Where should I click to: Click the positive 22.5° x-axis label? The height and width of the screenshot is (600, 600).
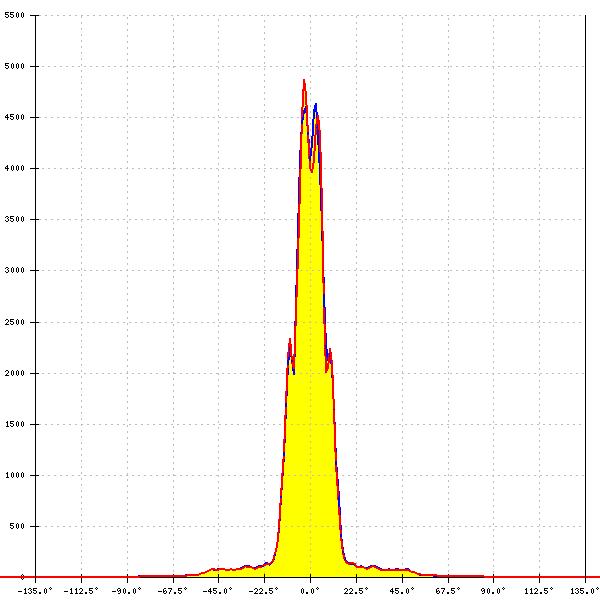click(x=356, y=591)
